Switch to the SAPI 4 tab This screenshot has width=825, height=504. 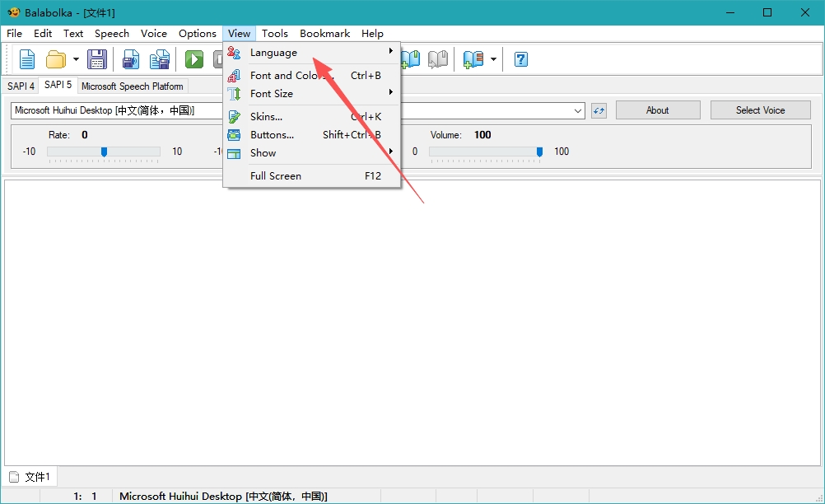coord(21,86)
